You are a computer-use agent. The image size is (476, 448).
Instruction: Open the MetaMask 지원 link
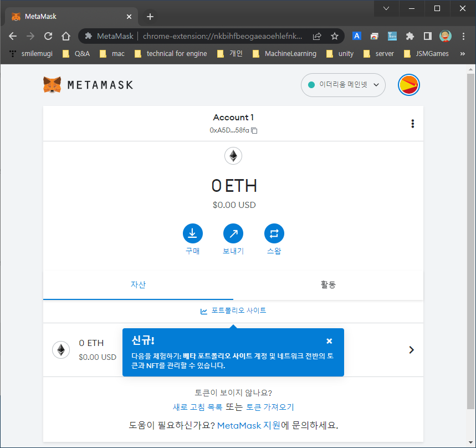pyautogui.click(x=249, y=425)
